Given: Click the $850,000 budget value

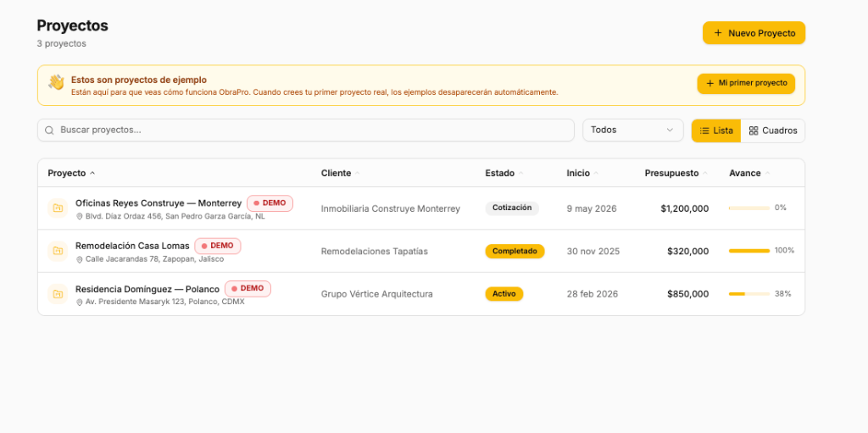Looking at the screenshot, I should tap(687, 294).
